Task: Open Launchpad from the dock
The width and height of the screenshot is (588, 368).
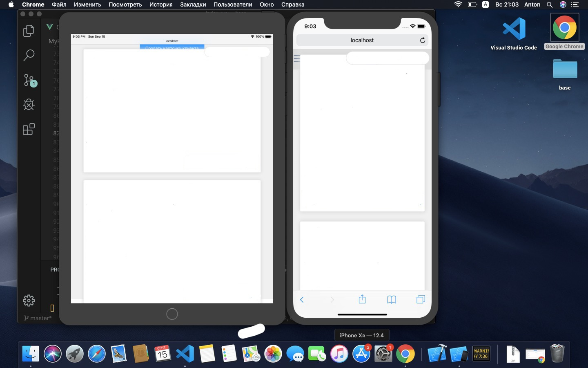Action: [x=75, y=354]
